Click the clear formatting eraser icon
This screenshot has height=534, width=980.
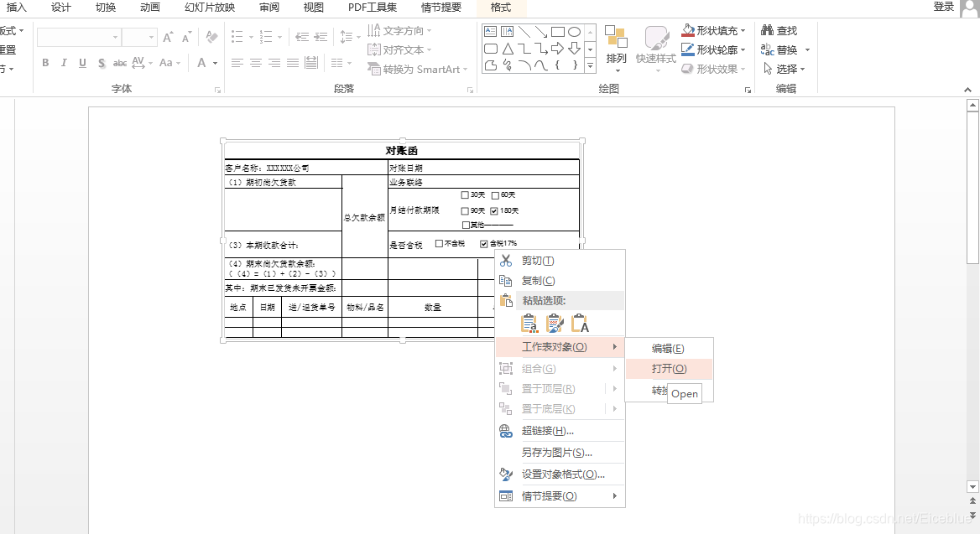tap(212, 38)
